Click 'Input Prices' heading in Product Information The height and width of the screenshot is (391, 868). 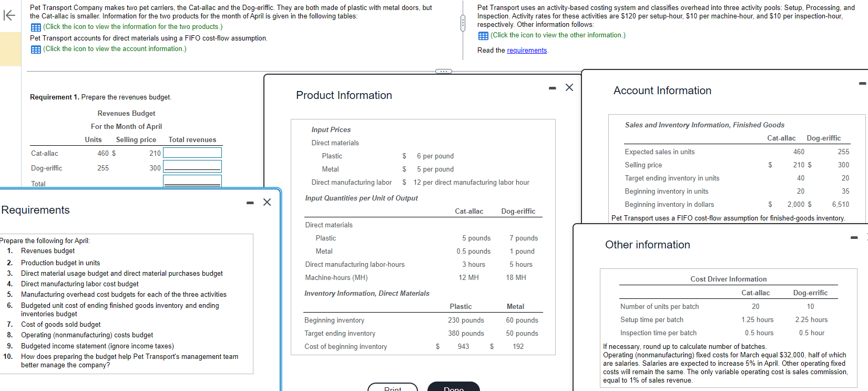[x=331, y=129]
